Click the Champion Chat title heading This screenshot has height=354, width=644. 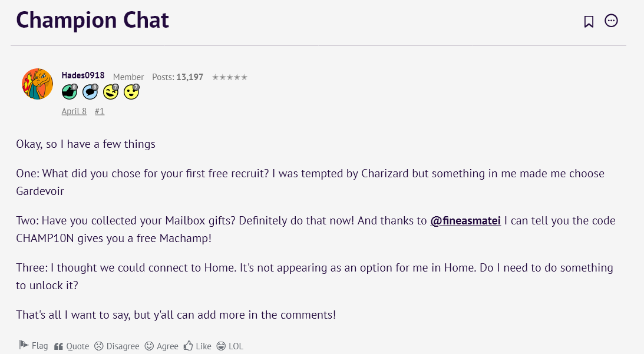pyautogui.click(x=93, y=21)
